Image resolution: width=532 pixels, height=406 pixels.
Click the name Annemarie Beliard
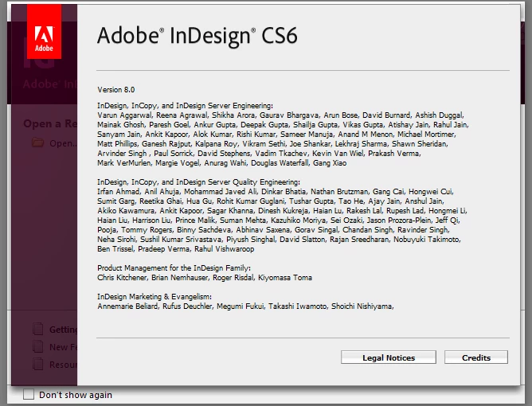click(x=127, y=306)
